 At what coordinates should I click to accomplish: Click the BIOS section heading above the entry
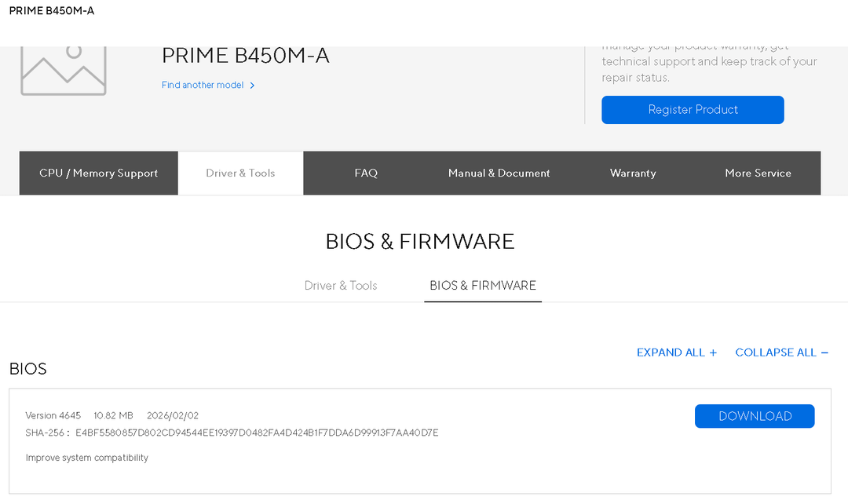tap(28, 369)
